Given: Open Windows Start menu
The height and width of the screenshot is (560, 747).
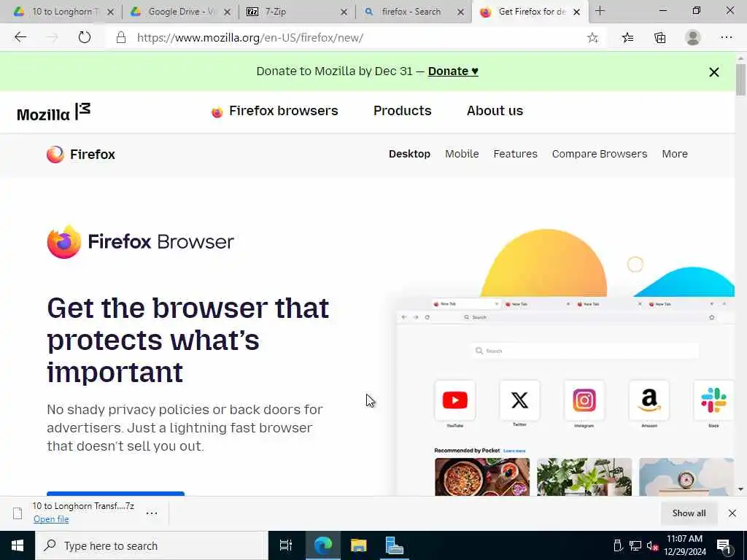Looking at the screenshot, I should (x=18, y=545).
